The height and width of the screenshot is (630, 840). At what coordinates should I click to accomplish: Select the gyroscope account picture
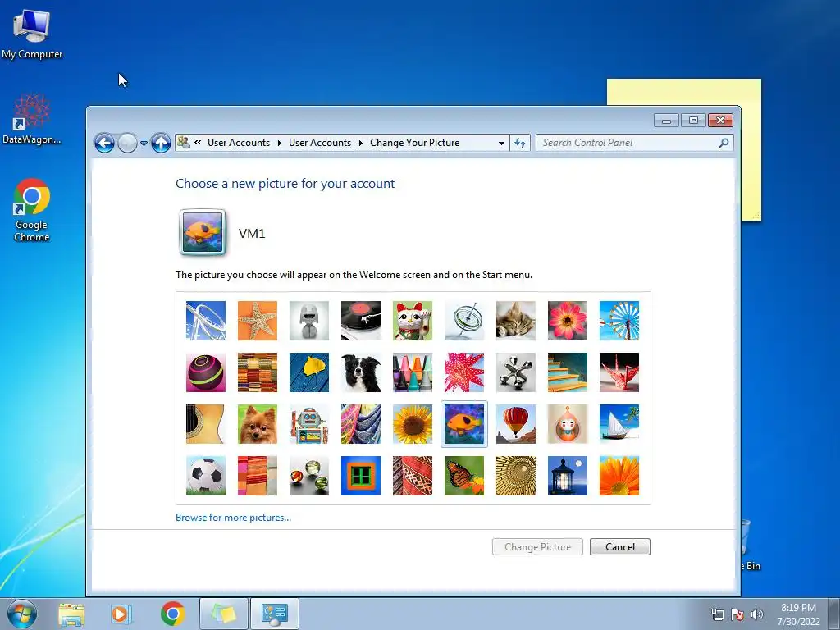[464, 321]
